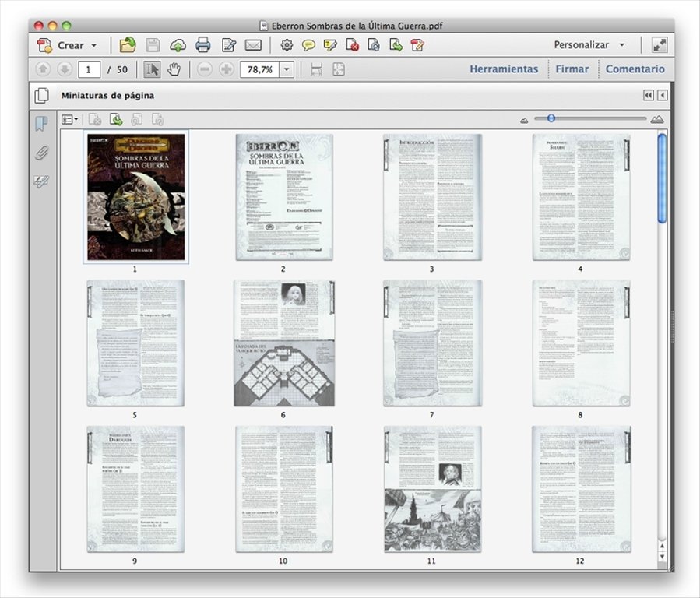The height and width of the screenshot is (598, 700).
Task: Select page 12 thumbnail
Action: pos(581,489)
